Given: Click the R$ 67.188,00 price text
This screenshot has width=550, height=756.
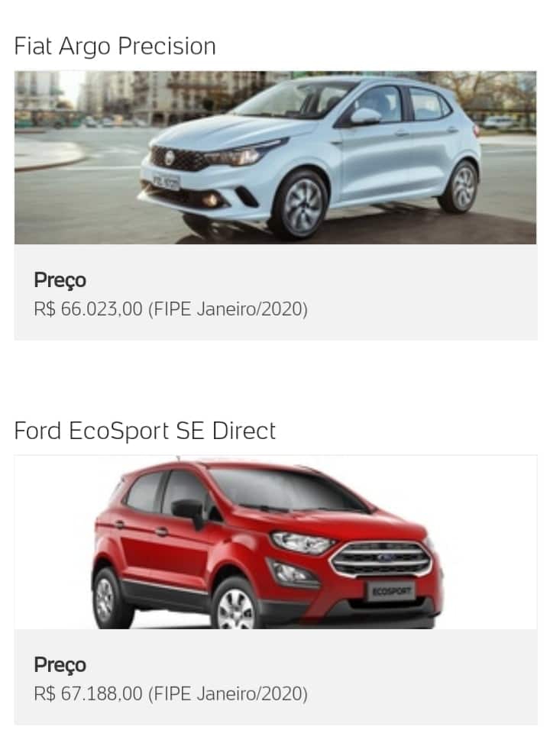Looking at the screenshot, I should tap(89, 694).
